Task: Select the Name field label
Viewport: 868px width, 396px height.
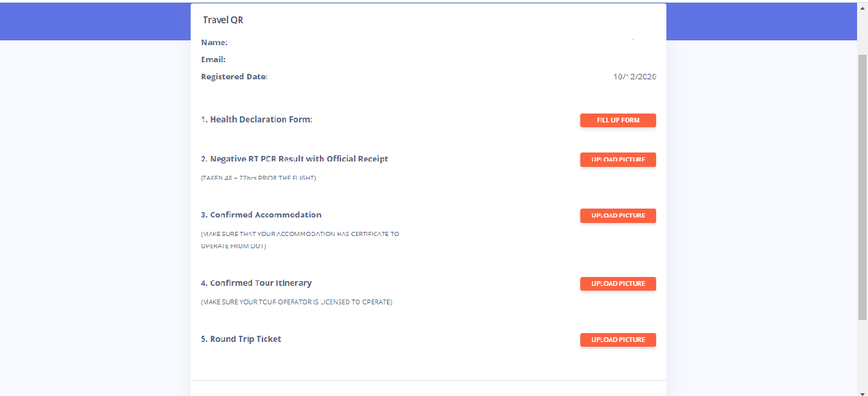Action: click(214, 42)
